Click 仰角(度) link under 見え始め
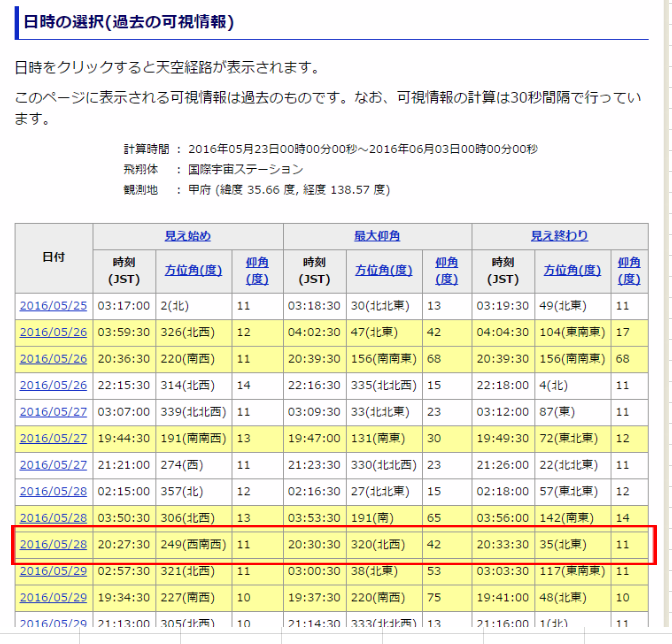 point(257,270)
